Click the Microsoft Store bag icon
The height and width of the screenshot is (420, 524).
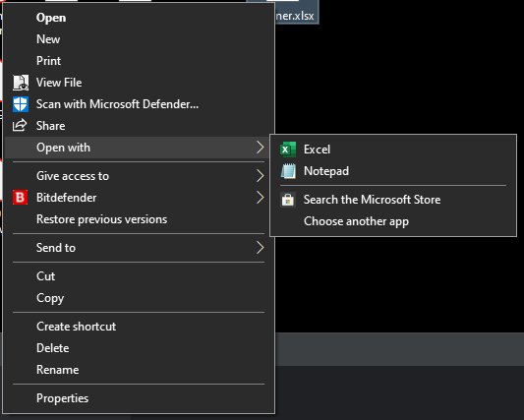[x=288, y=200]
